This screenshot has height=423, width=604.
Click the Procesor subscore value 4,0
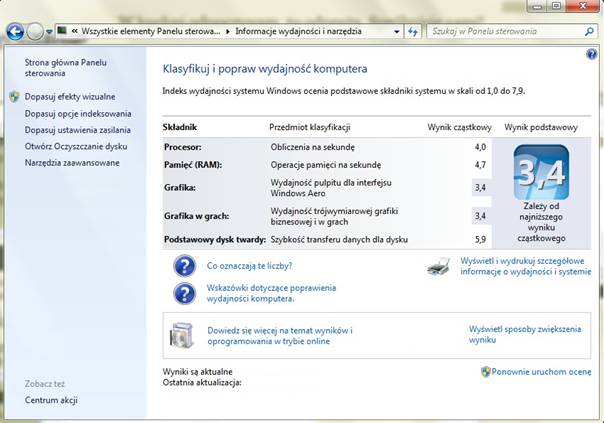[480, 147]
